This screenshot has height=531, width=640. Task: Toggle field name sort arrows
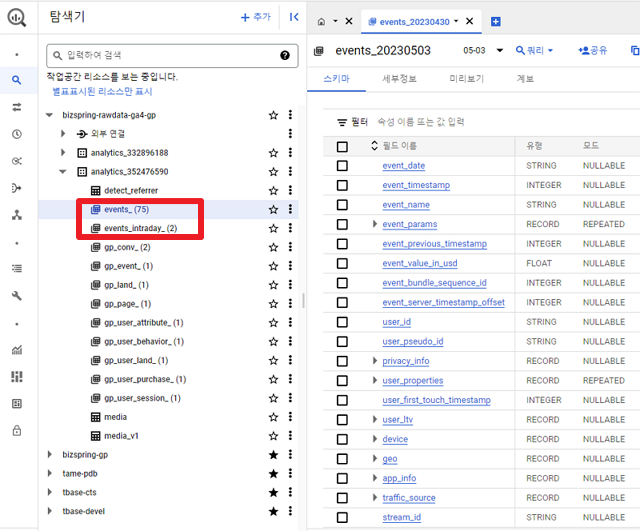coord(374,146)
